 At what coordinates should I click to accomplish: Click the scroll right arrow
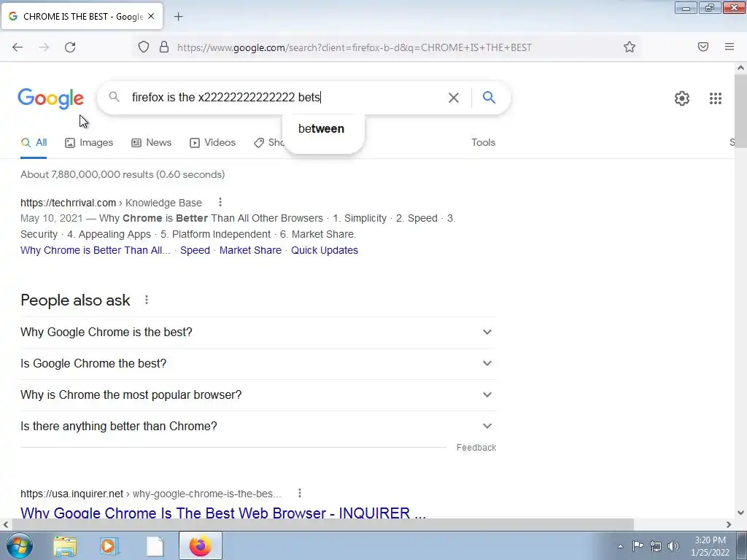coord(729,524)
